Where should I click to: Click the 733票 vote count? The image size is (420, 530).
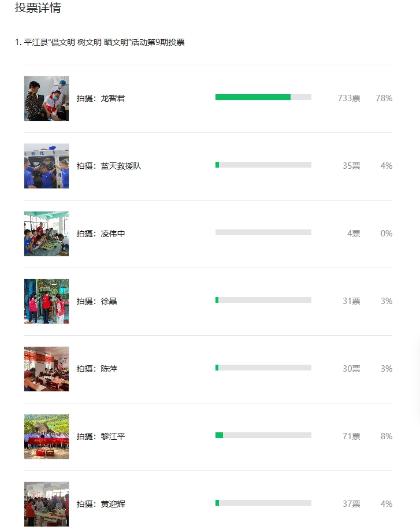pyautogui.click(x=349, y=98)
